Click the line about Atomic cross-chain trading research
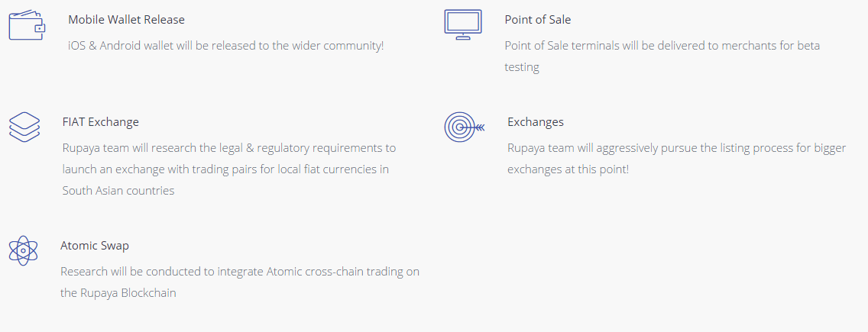Screen dimensions: 868x332 coord(239,271)
